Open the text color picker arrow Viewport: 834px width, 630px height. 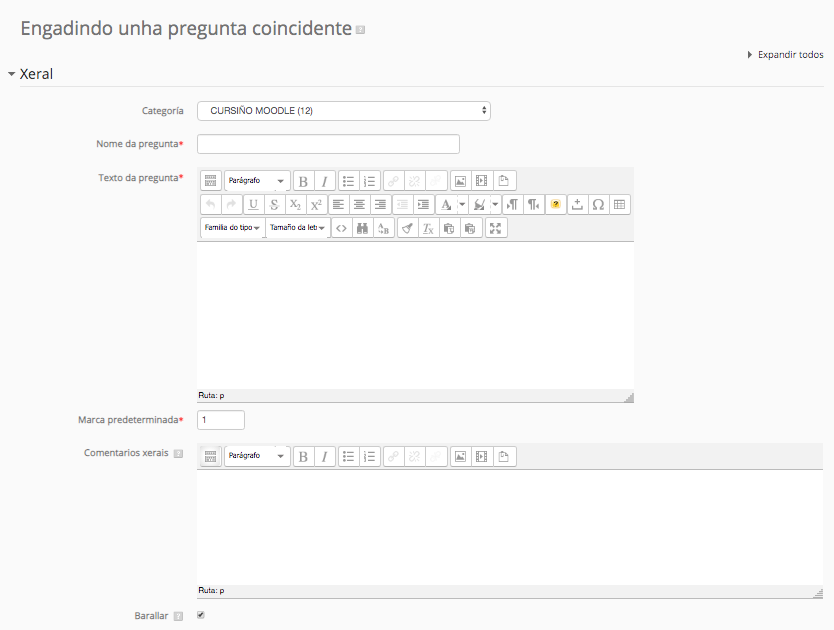pos(462,204)
